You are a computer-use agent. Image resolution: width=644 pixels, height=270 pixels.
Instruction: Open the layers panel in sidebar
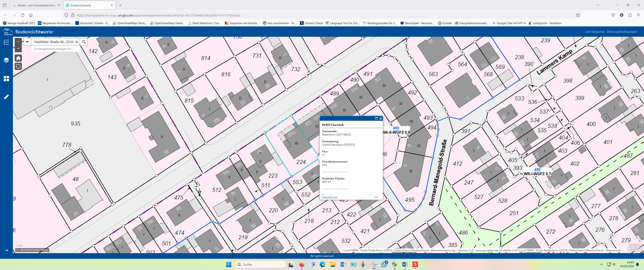tap(6, 60)
